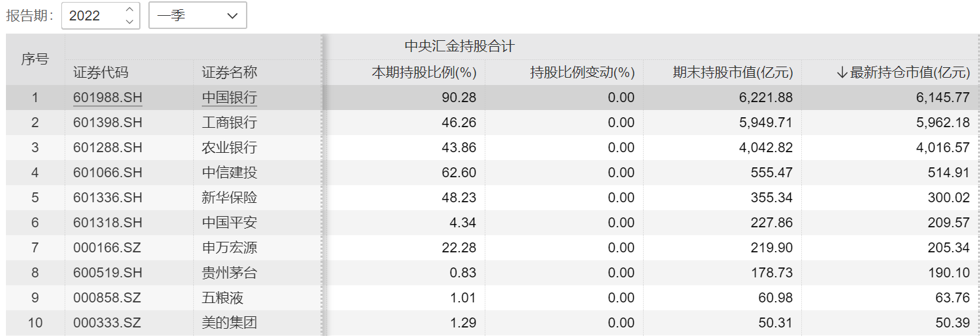The height and width of the screenshot is (336, 980).
Task: Click the 601066.SH code cell
Action: [107, 173]
